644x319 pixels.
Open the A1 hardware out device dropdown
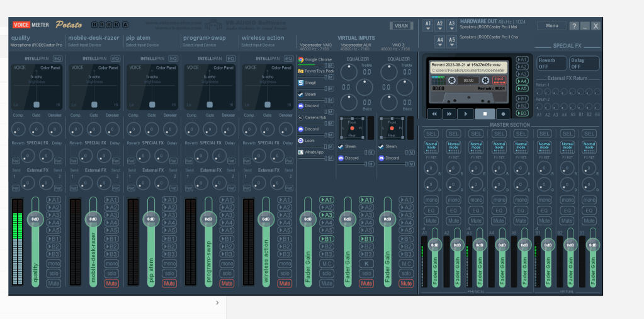click(x=428, y=25)
